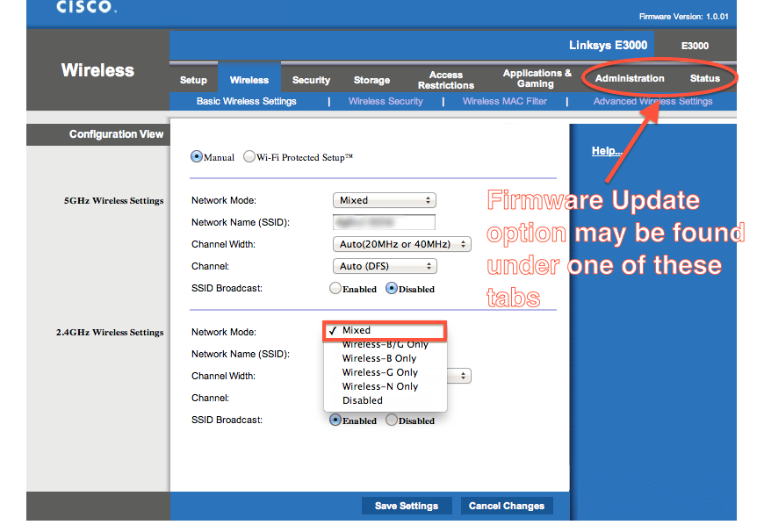Select Disabled for 2.4GHz SSID Broadcast
764x532 pixels.
click(392, 420)
